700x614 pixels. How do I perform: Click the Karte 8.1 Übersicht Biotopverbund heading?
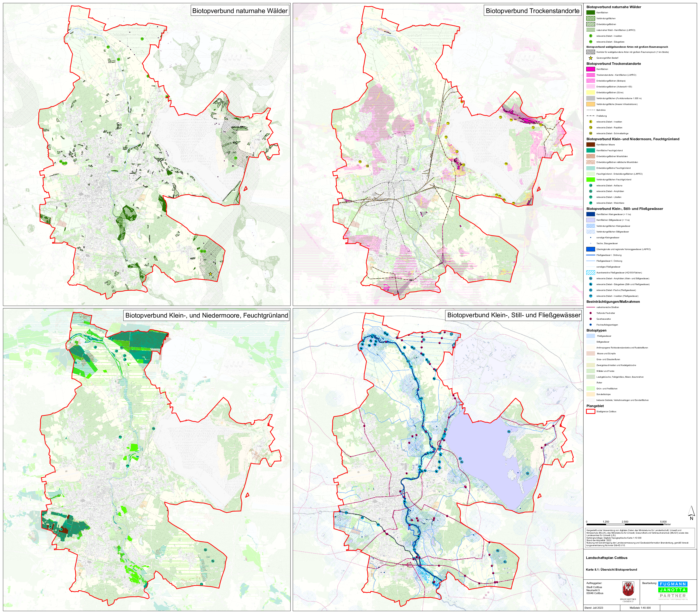coord(611,569)
